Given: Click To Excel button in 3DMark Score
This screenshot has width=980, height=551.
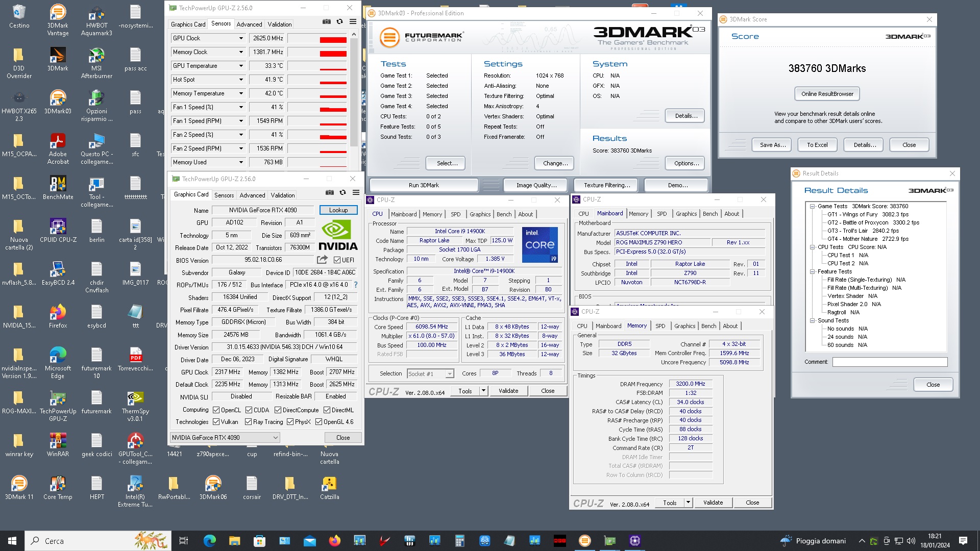Looking at the screenshot, I should (x=817, y=145).
